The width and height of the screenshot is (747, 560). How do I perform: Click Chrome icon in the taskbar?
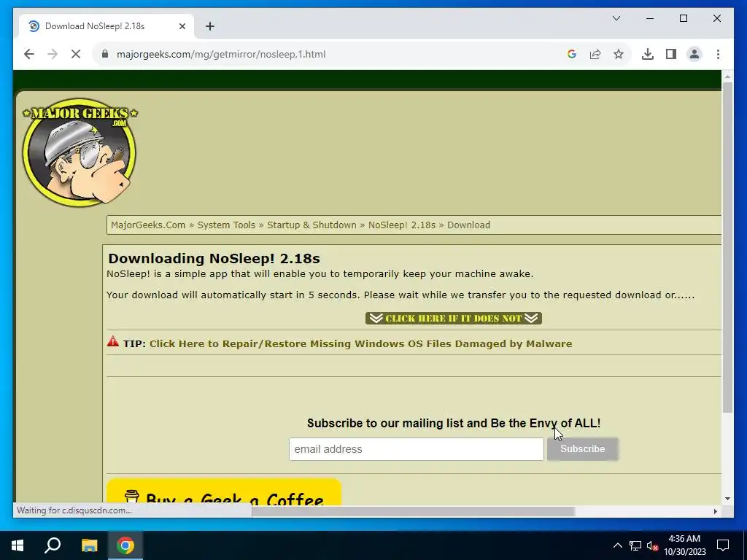tap(125, 545)
